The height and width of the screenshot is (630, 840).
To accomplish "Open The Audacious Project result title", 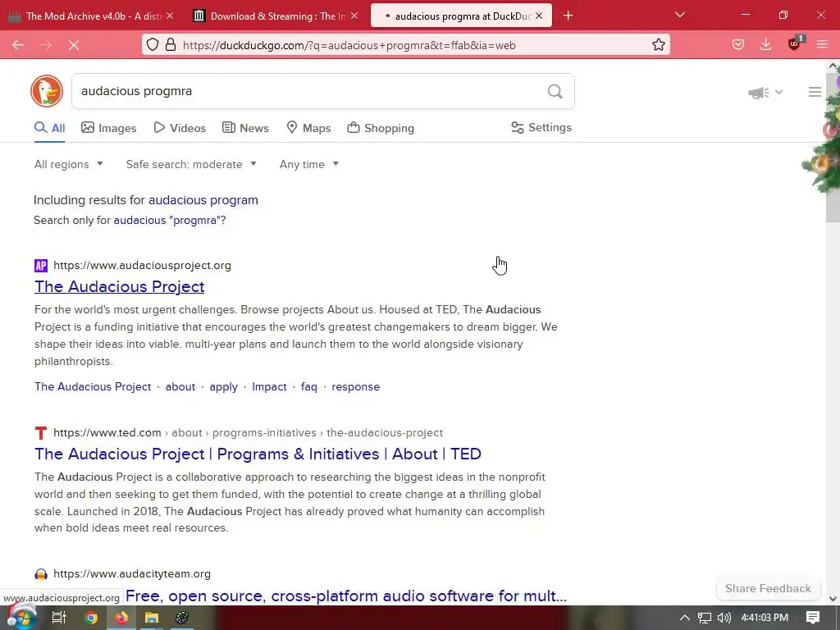I will [x=120, y=286].
